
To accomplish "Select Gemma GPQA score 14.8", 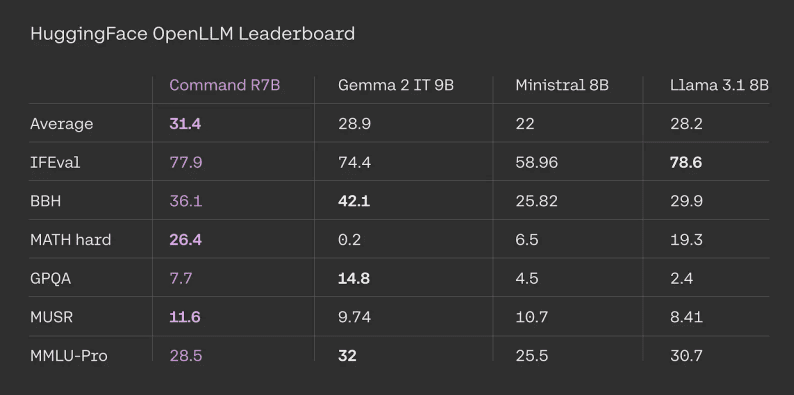I will (354, 279).
